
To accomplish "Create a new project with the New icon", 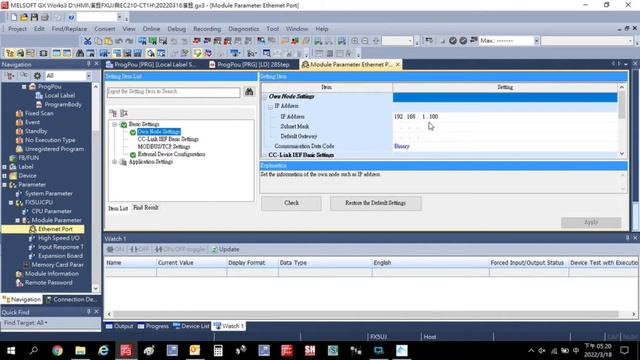I will (13, 17).
